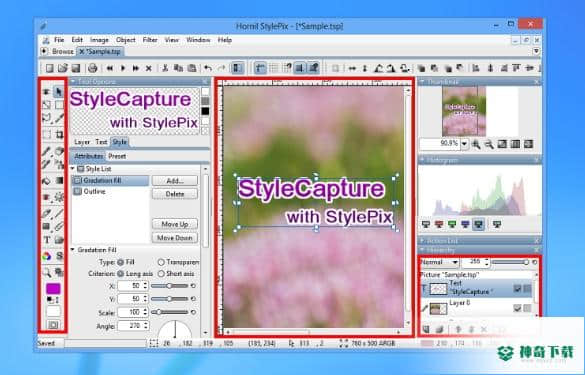Select the Crop tool in toolbox
585x375 pixels.
pyautogui.click(x=59, y=134)
